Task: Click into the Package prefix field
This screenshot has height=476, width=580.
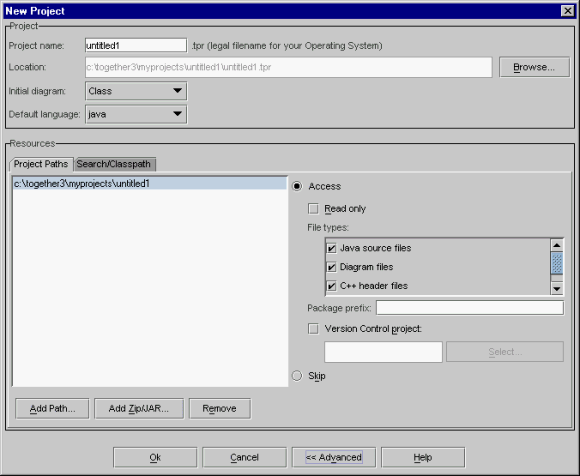Action: [470, 308]
